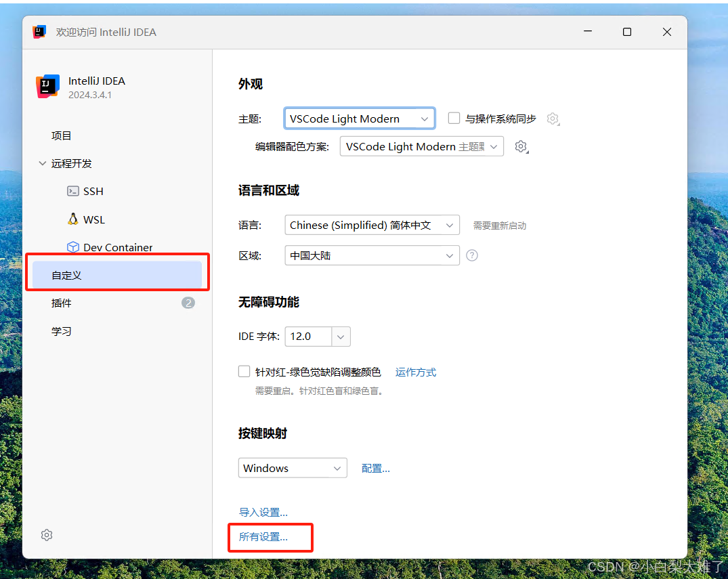Click the IDE font size field 12.0

coord(308,337)
